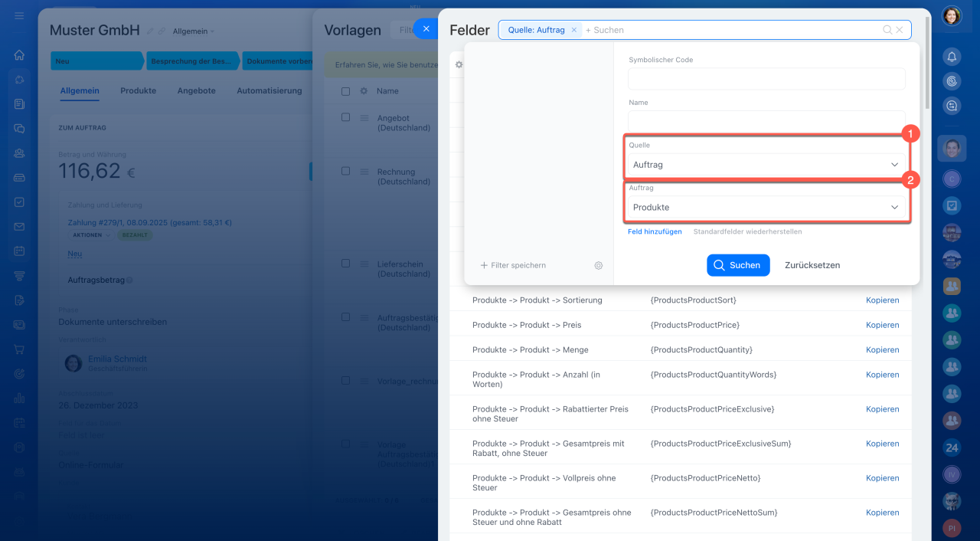The height and width of the screenshot is (541, 980).
Task: Click the search magnifier in Felder filter bar
Action: point(887,30)
